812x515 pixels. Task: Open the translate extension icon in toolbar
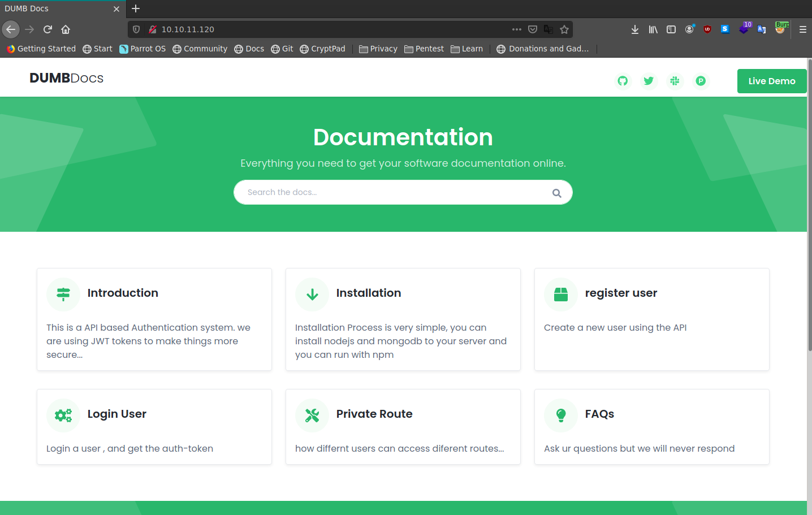[x=762, y=29]
